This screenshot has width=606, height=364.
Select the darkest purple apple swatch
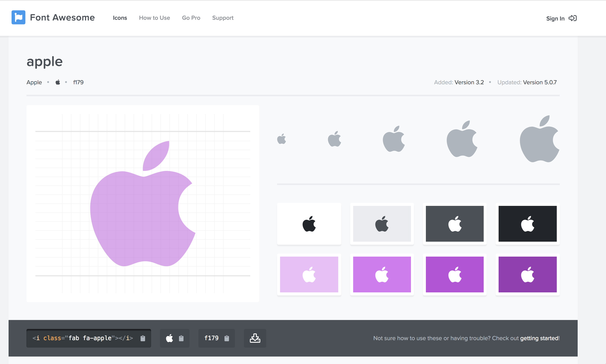(527, 274)
